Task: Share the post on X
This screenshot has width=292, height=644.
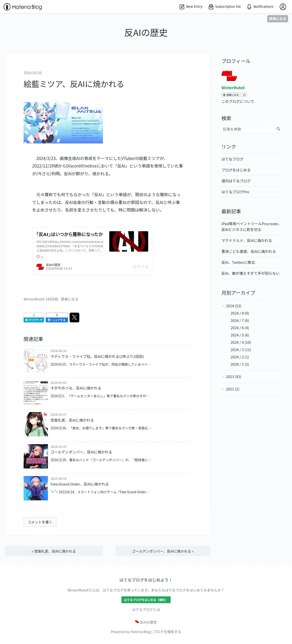Action: click(x=74, y=318)
